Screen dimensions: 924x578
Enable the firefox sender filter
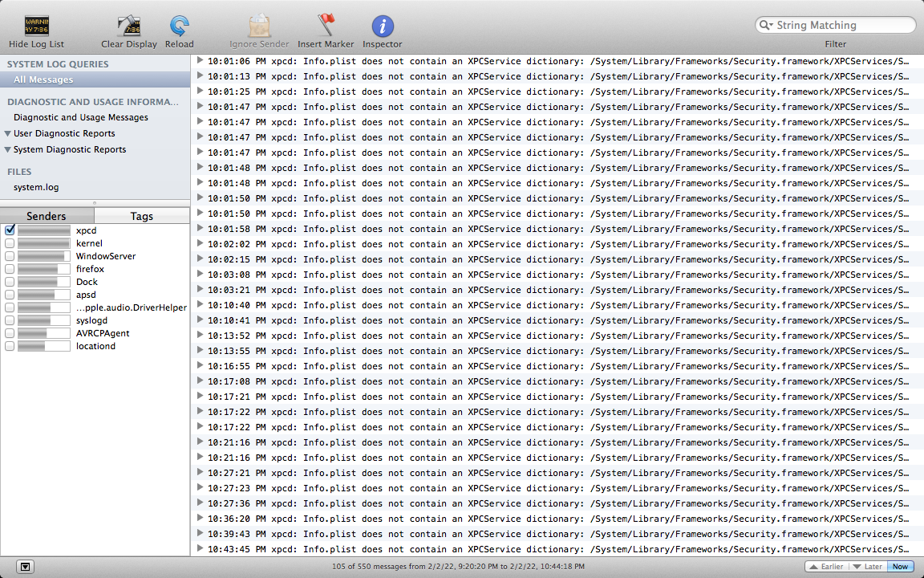coord(9,269)
